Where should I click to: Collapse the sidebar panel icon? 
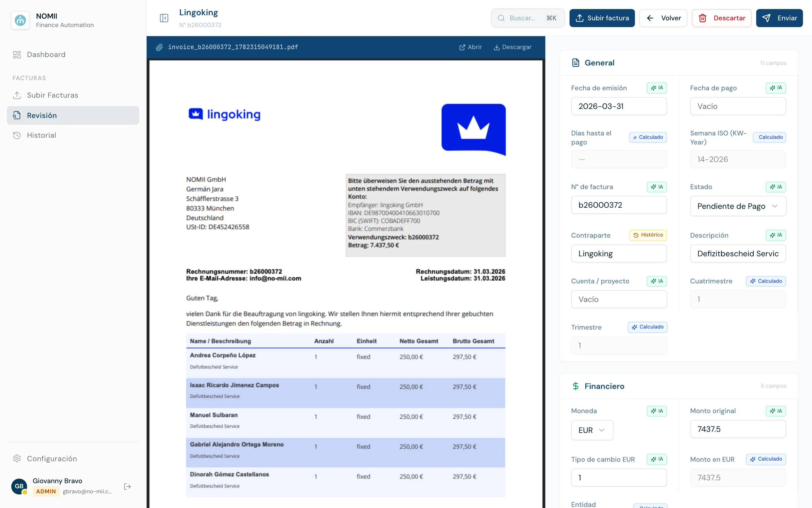tap(164, 18)
